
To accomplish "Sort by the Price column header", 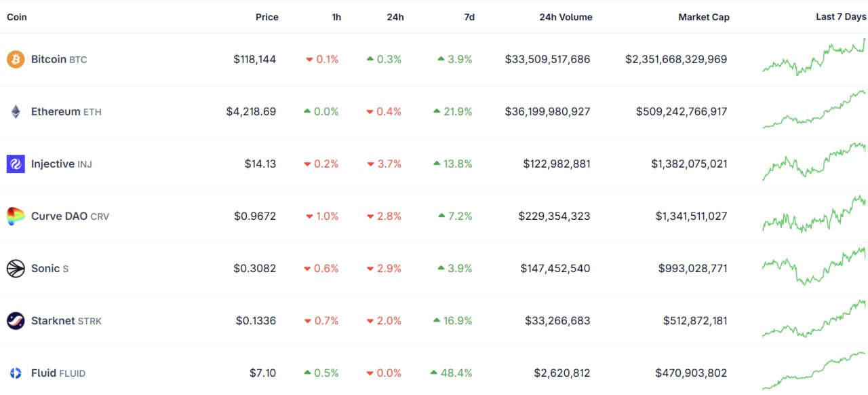I will pos(267,17).
